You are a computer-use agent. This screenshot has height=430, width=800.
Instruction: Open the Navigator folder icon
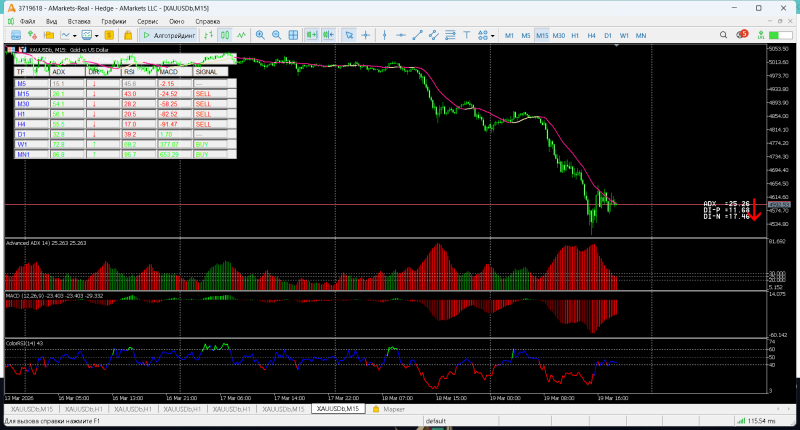[x=49, y=35]
